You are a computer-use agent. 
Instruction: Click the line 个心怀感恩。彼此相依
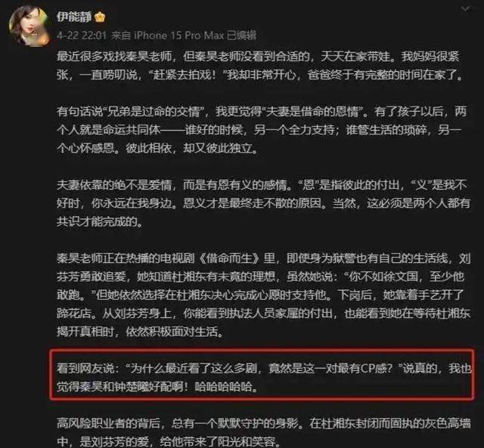point(157,148)
